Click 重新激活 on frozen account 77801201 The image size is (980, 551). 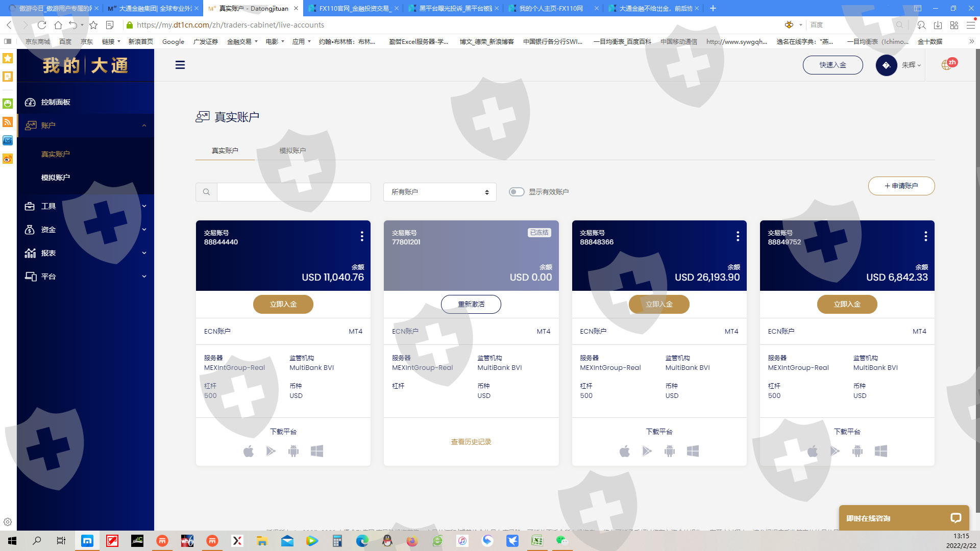[x=471, y=304]
